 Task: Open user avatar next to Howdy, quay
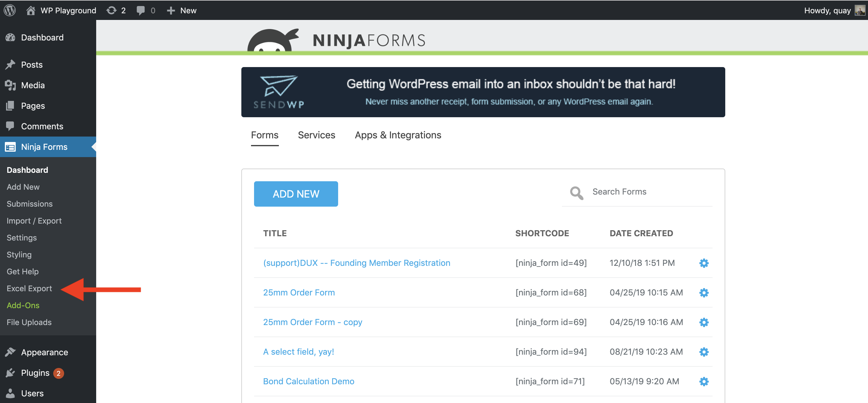[860, 11]
